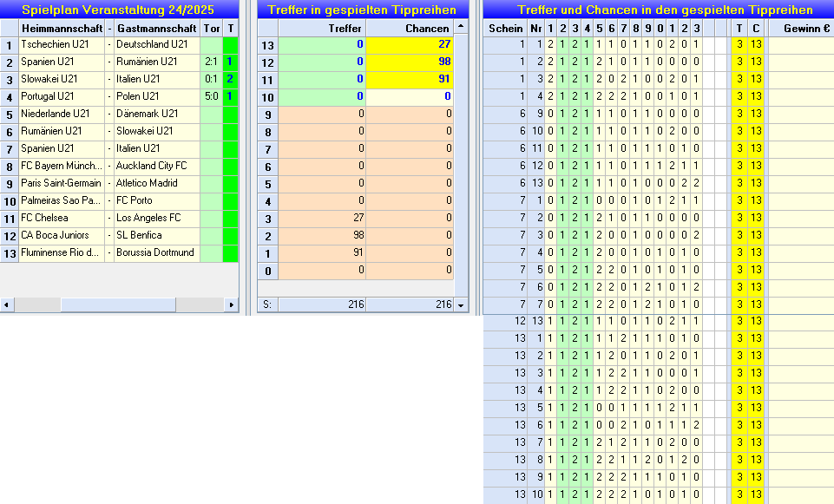
Task: Select the Atletico Madrid cell
Action: [157, 183]
